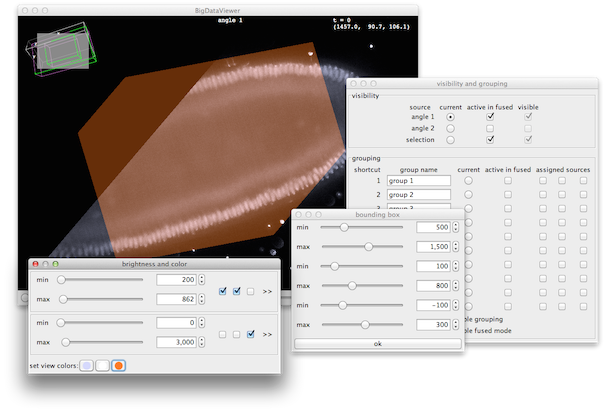
Task: Click the group 1 name field
Action: [419, 181]
